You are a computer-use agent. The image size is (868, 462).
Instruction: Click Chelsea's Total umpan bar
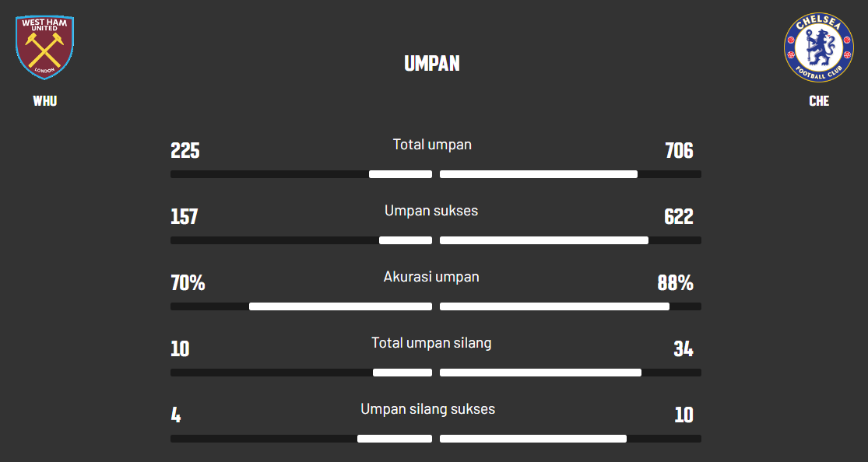[539, 174]
